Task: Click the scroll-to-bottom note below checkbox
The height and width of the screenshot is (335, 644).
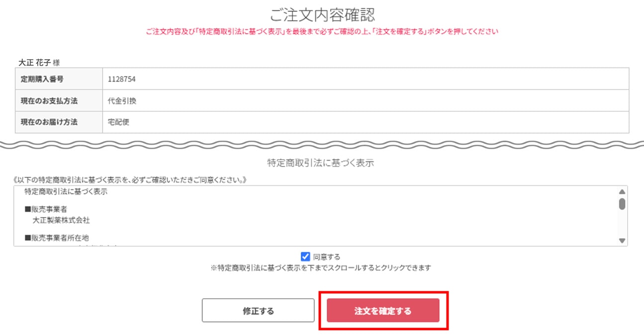Action: click(x=321, y=268)
